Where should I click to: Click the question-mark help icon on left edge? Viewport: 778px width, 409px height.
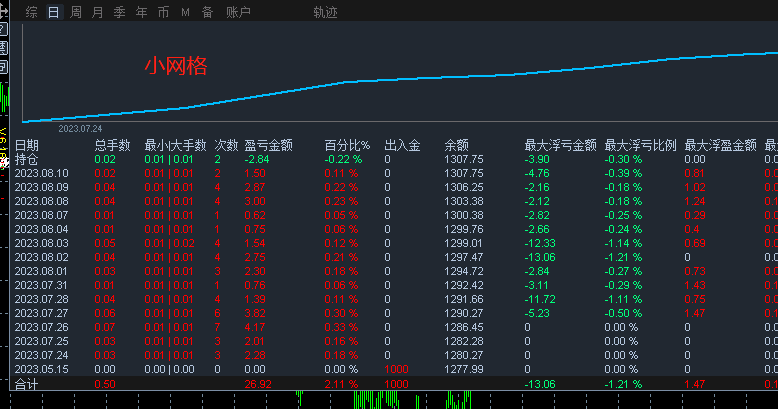(3, 29)
